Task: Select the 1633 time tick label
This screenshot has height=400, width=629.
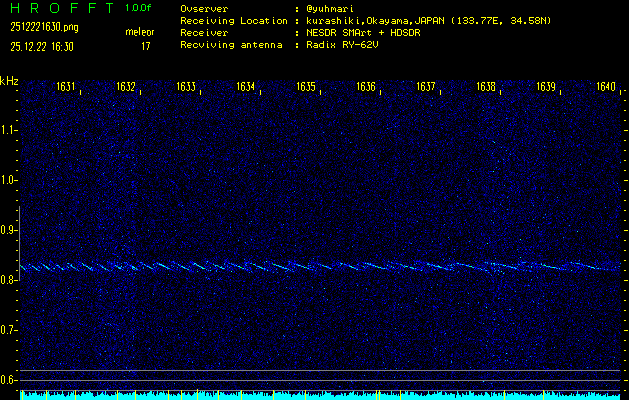Action: (186, 87)
